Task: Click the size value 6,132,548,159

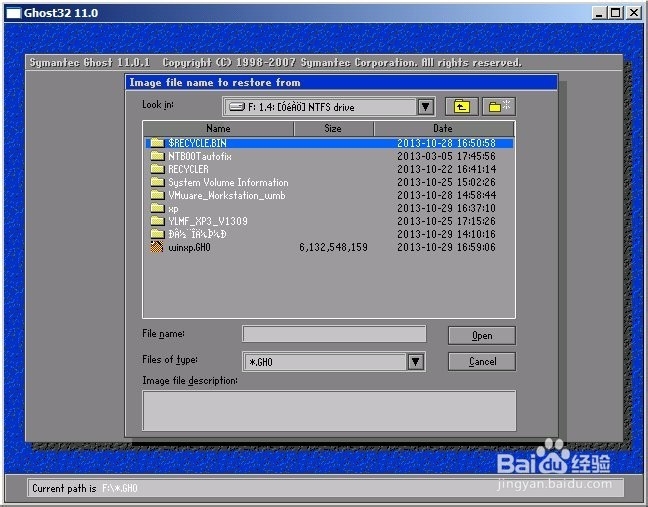Action: click(334, 247)
